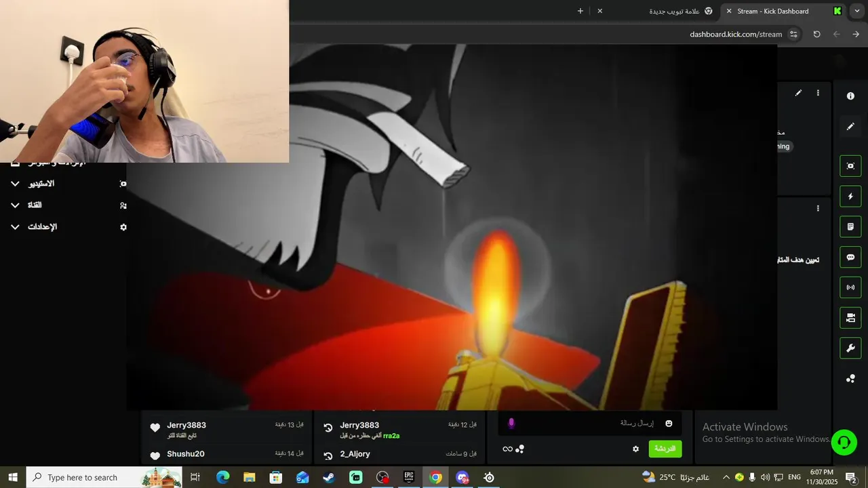This screenshot has height=488, width=868.
Task: Open Epic Games Launcher from taskbar
Action: pos(409,477)
